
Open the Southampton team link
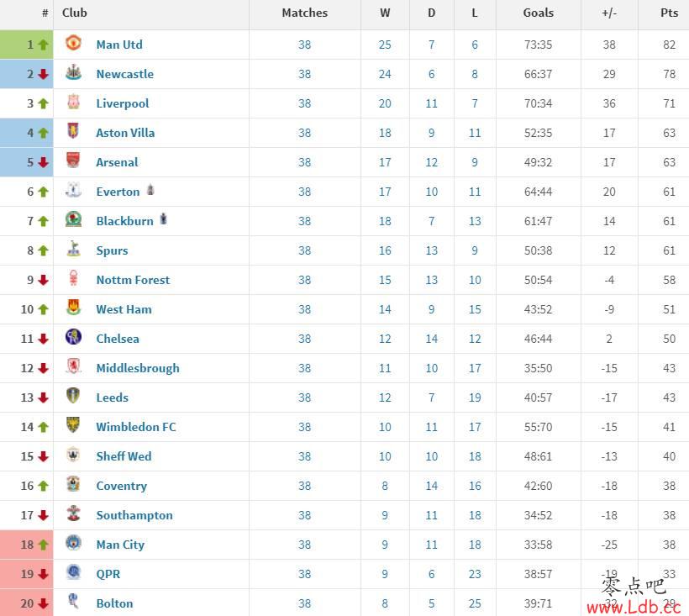click(134, 515)
